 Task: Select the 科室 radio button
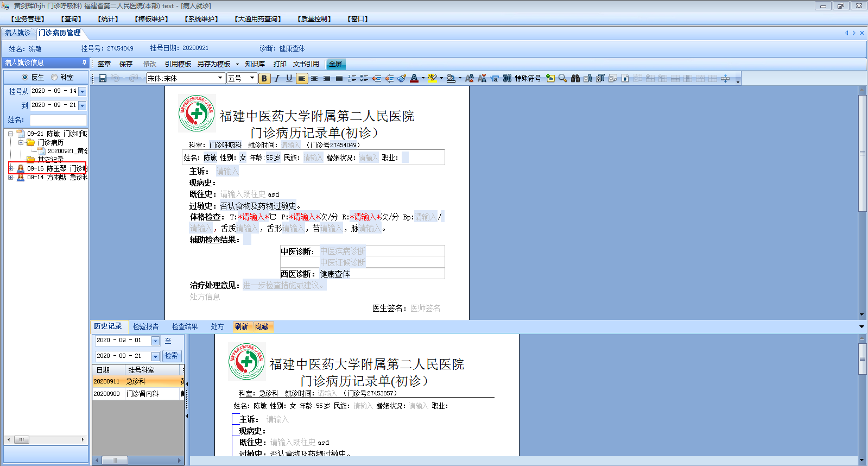click(x=54, y=77)
